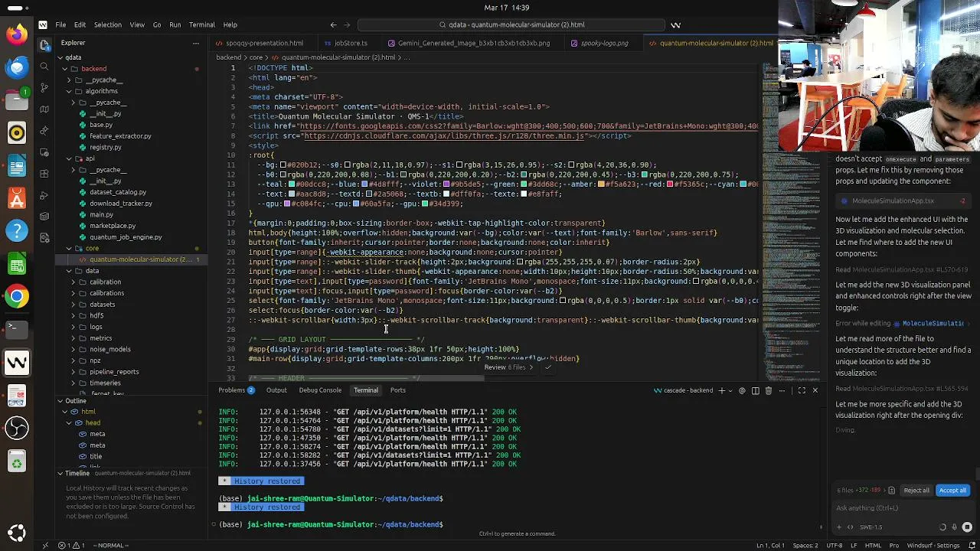The width and height of the screenshot is (980, 551).
Task: Click the #f5365c red color swatch in code
Action: 670,184
